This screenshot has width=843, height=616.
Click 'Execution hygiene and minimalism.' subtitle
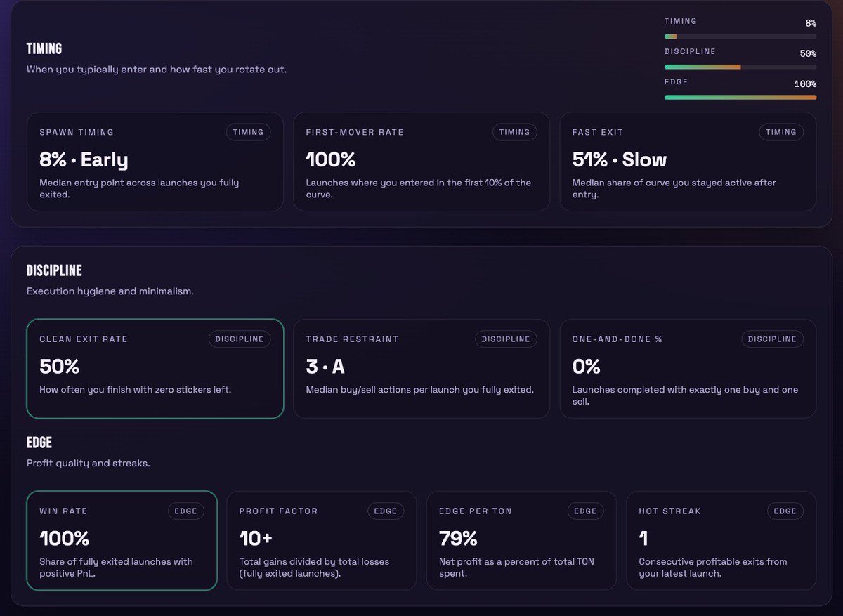click(110, 291)
